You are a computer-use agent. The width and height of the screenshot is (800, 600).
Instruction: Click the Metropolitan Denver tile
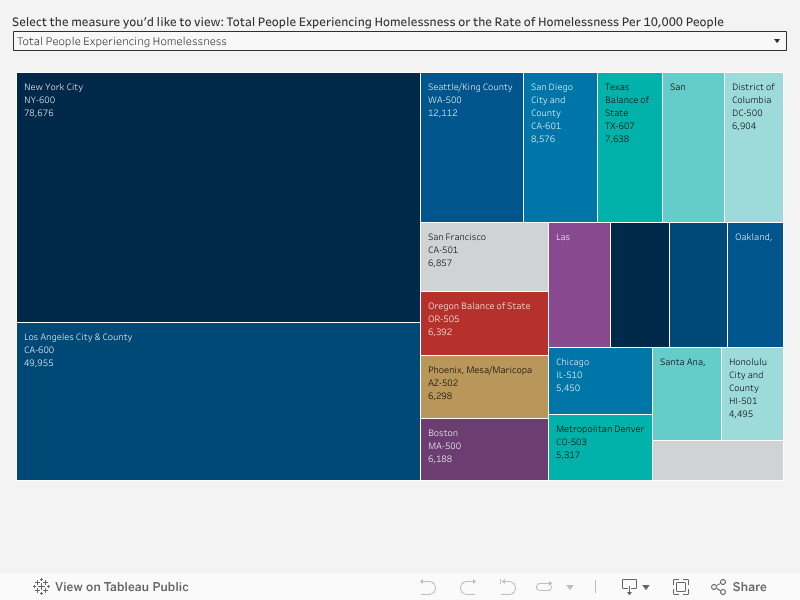tap(600, 448)
